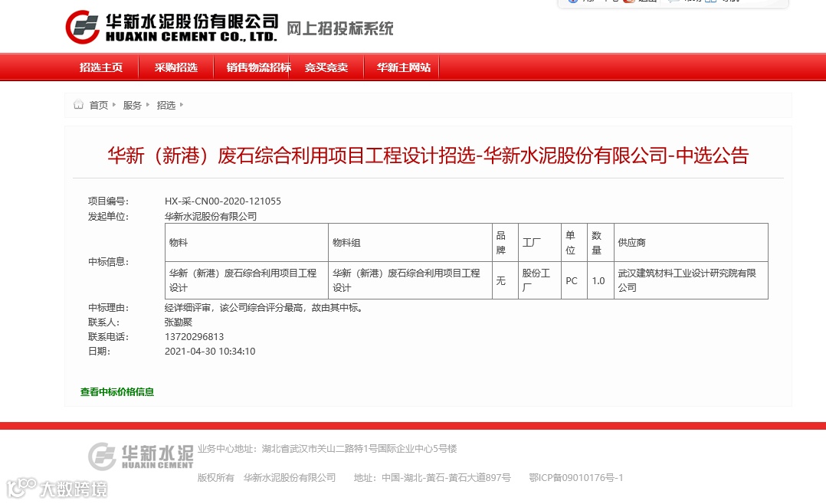Click the grey Huaxin Cement footer logo
Screen dimensions: 826x504
[x=141, y=456]
